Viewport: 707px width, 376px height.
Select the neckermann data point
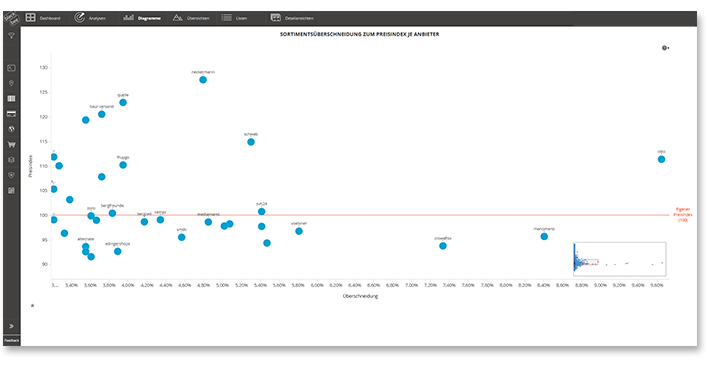point(203,80)
